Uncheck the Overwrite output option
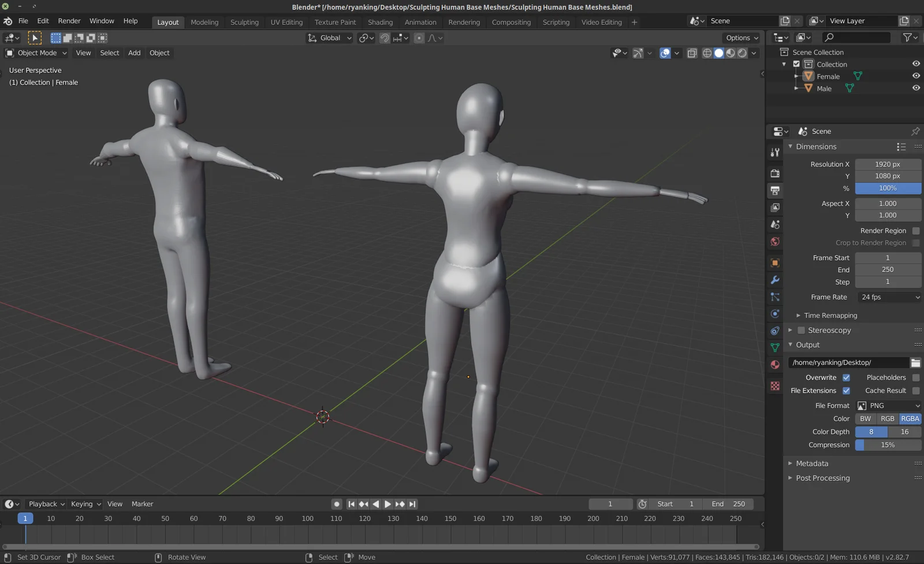924x564 pixels. click(847, 377)
